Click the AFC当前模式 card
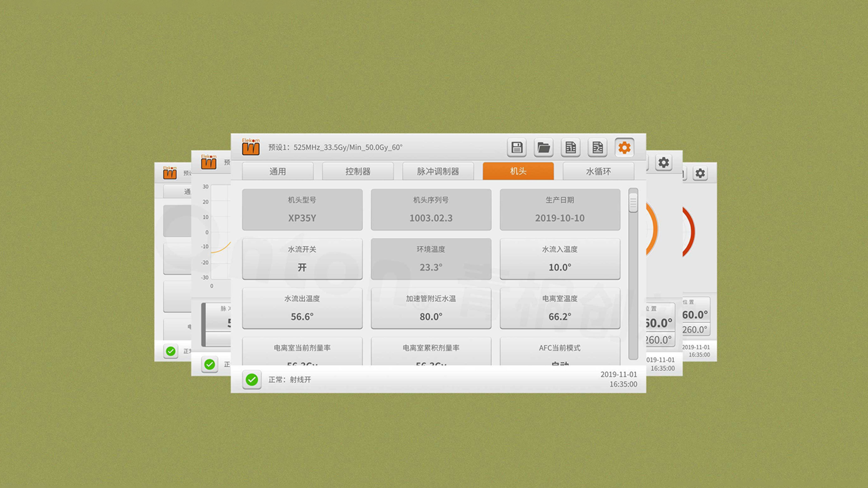This screenshot has height=488, width=868. click(560, 351)
